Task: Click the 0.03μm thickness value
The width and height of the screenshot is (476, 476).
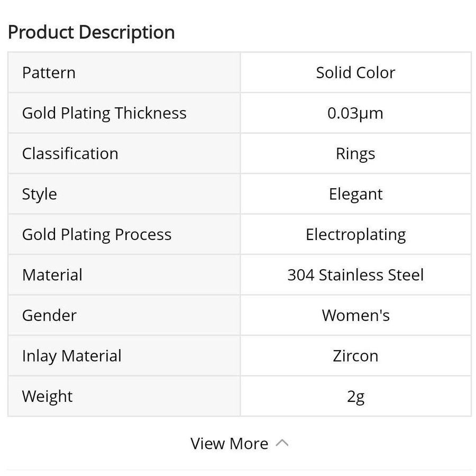Action: point(355,113)
